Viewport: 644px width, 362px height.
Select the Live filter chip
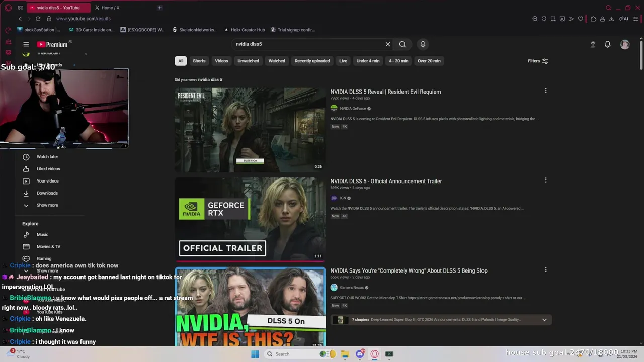343,61
